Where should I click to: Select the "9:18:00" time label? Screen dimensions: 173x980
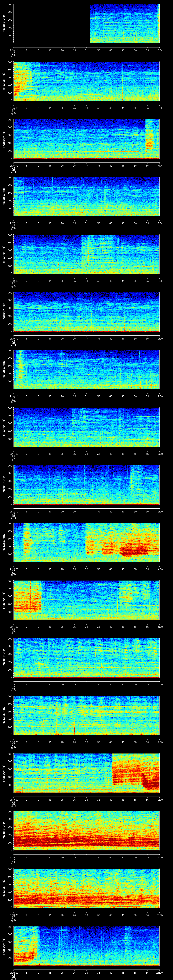point(14,858)
